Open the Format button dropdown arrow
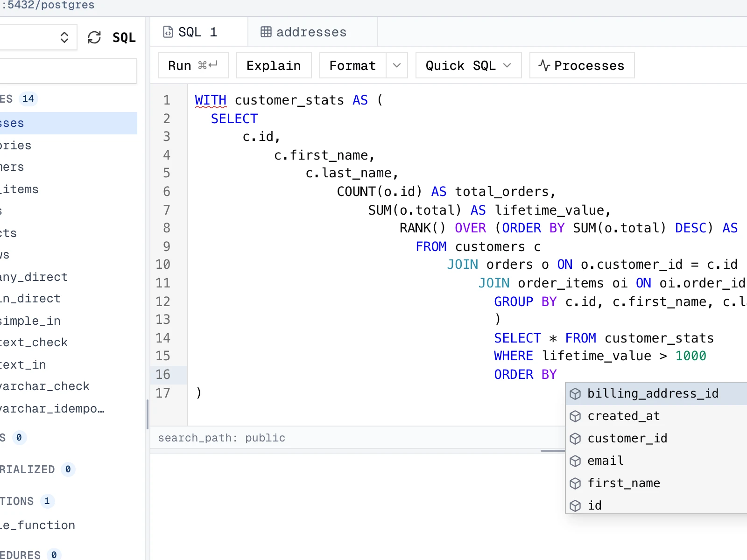Screen dimensions: 747x560 [x=396, y=65]
